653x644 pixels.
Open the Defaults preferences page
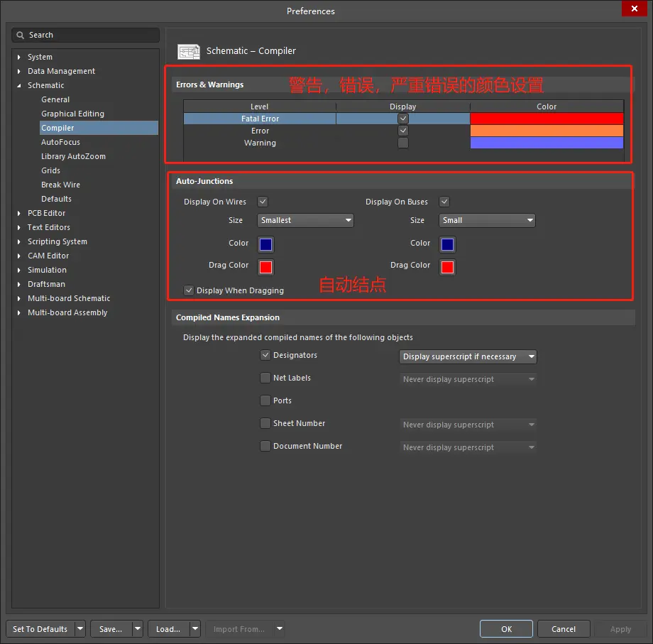[x=56, y=199]
